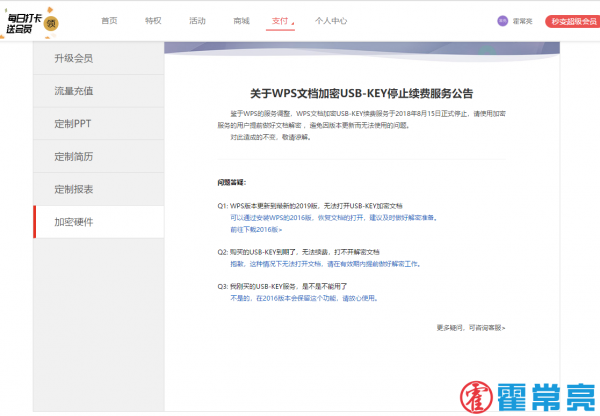
Task: Open the 商城 tab
Action: pyautogui.click(x=241, y=21)
